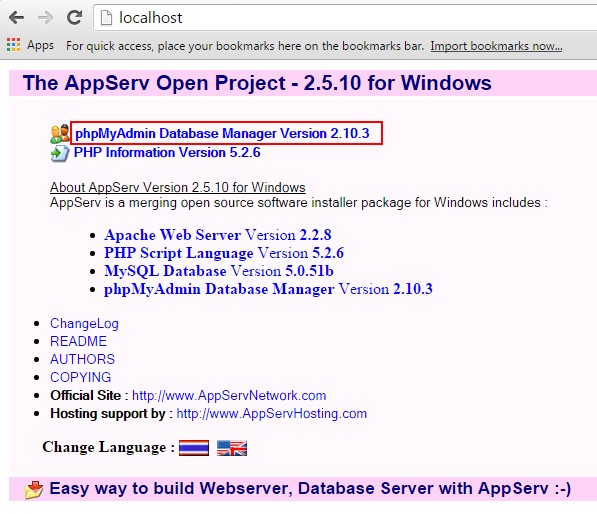This screenshot has width=597, height=514.
Task: Click the download box icon in the footer banner
Action: 34,490
